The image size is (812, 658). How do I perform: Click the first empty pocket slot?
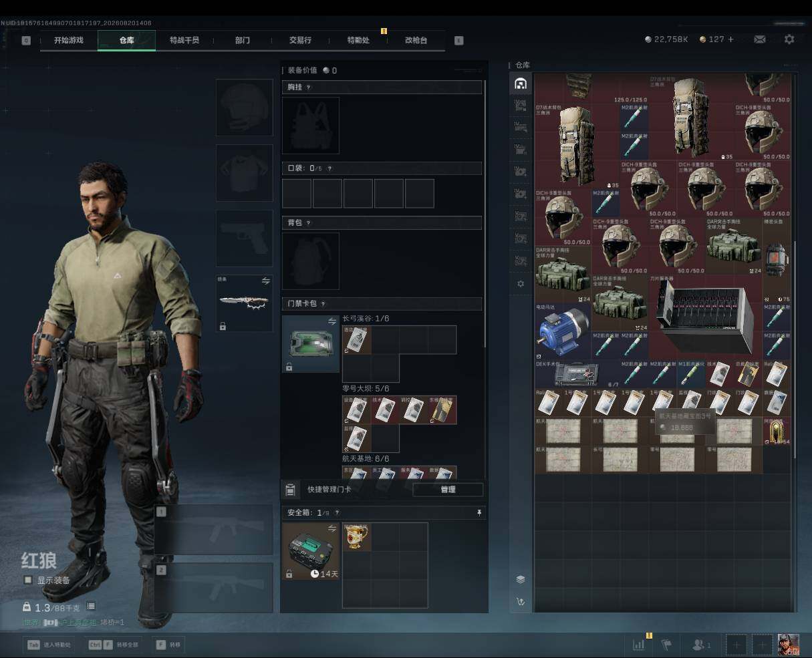coord(297,193)
